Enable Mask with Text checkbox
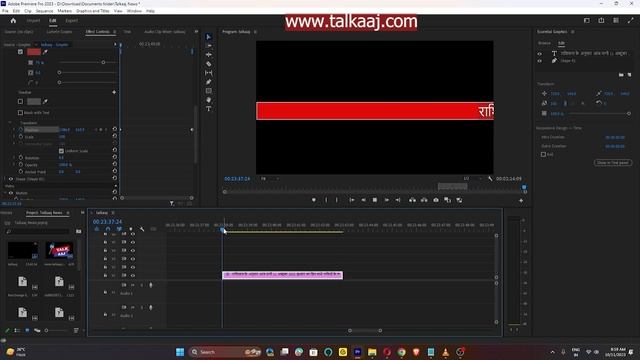Screen dimensions: 640x360 pyautogui.click(x=20, y=112)
